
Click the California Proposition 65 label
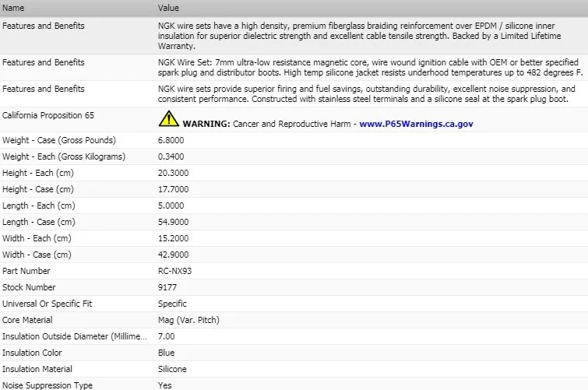click(x=48, y=115)
